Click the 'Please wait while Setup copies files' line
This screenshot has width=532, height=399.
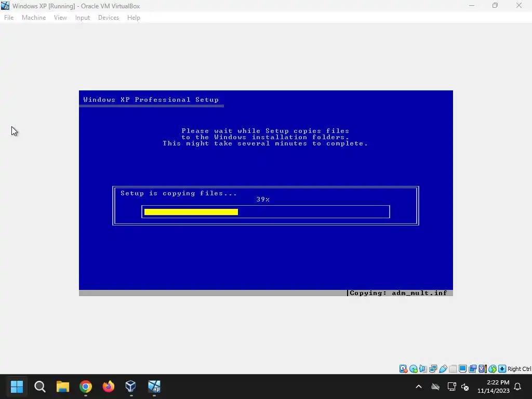pos(265,131)
